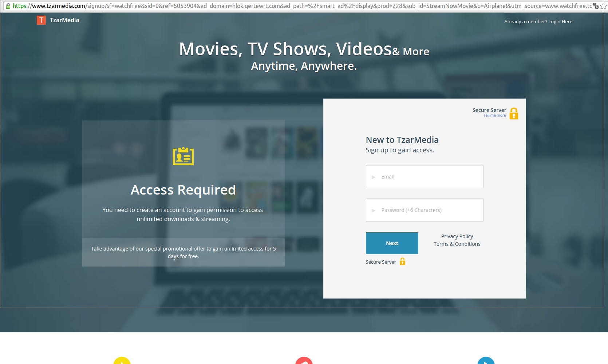This screenshot has width=608, height=364.
Task: Click the blue play circle icon at bottom
Action: click(486, 360)
